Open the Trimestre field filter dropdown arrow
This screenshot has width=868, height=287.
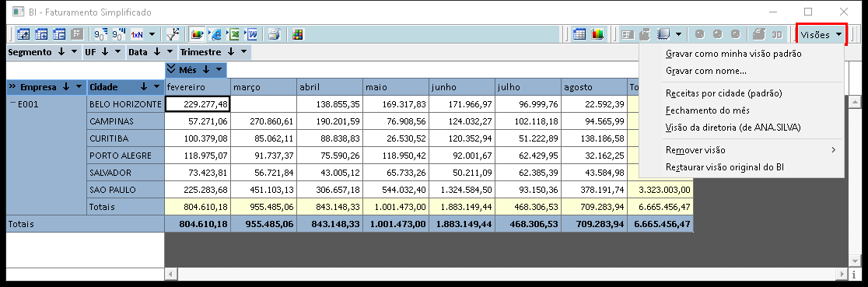[244, 52]
